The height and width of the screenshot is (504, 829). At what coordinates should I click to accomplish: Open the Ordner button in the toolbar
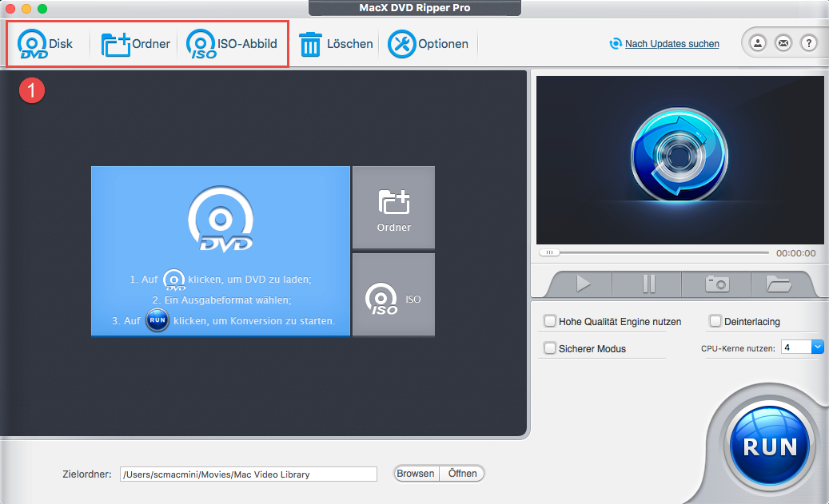click(x=135, y=44)
